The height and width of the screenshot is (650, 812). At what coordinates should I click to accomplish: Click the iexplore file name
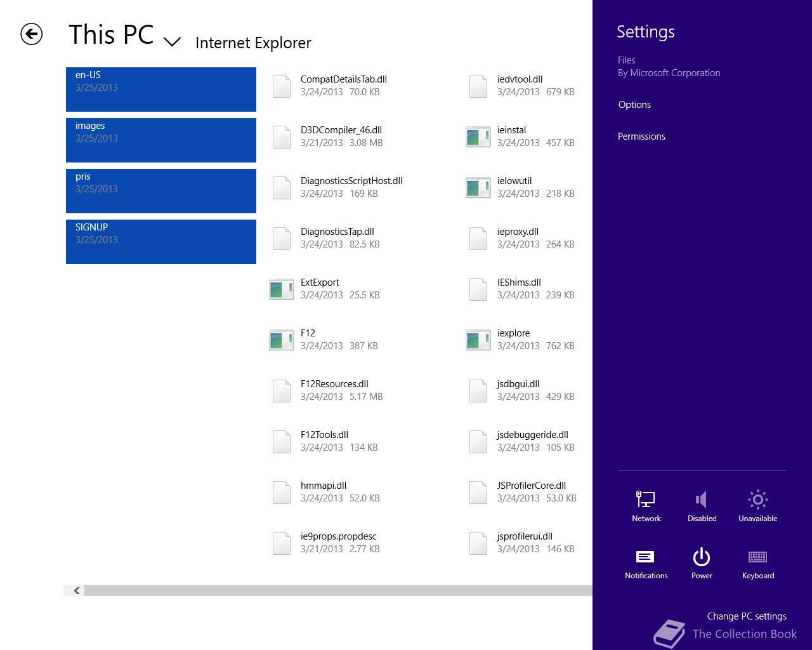click(x=513, y=333)
